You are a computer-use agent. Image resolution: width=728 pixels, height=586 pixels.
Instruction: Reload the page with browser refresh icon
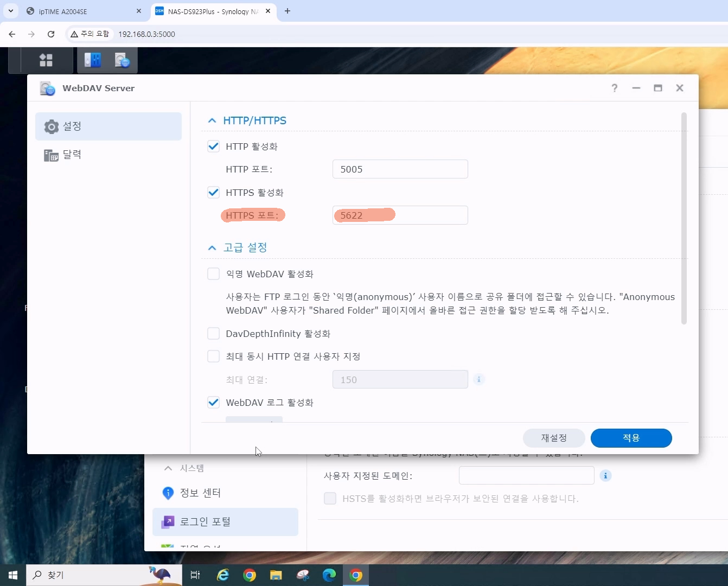pos(51,34)
